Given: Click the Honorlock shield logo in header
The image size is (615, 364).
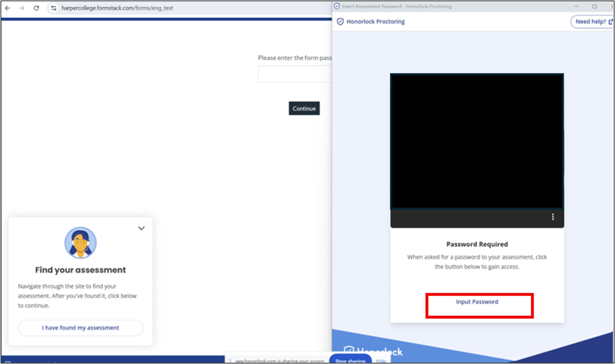Looking at the screenshot, I should pos(340,21).
